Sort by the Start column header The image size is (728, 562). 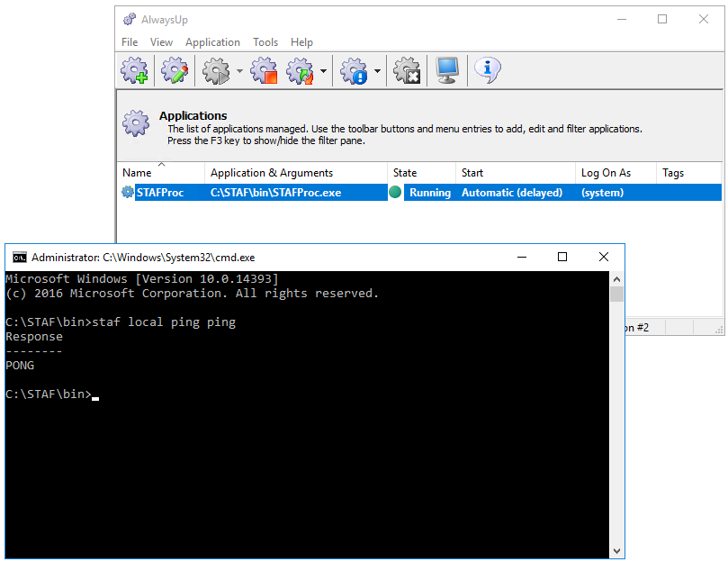[516, 173]
